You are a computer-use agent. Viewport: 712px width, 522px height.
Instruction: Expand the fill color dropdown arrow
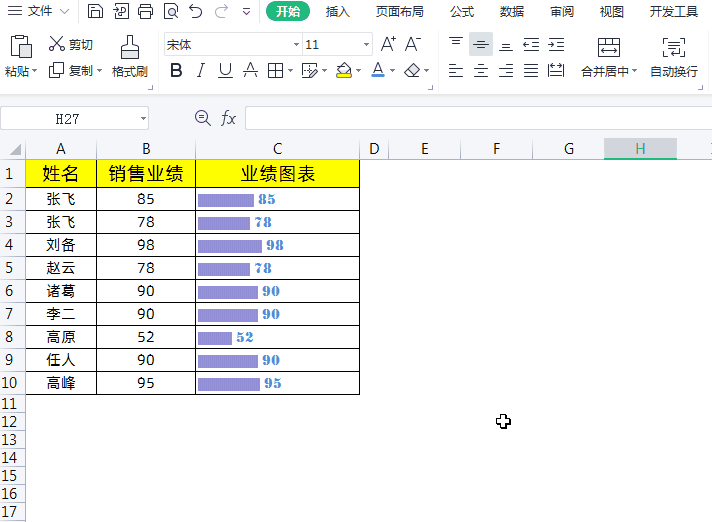358,71
